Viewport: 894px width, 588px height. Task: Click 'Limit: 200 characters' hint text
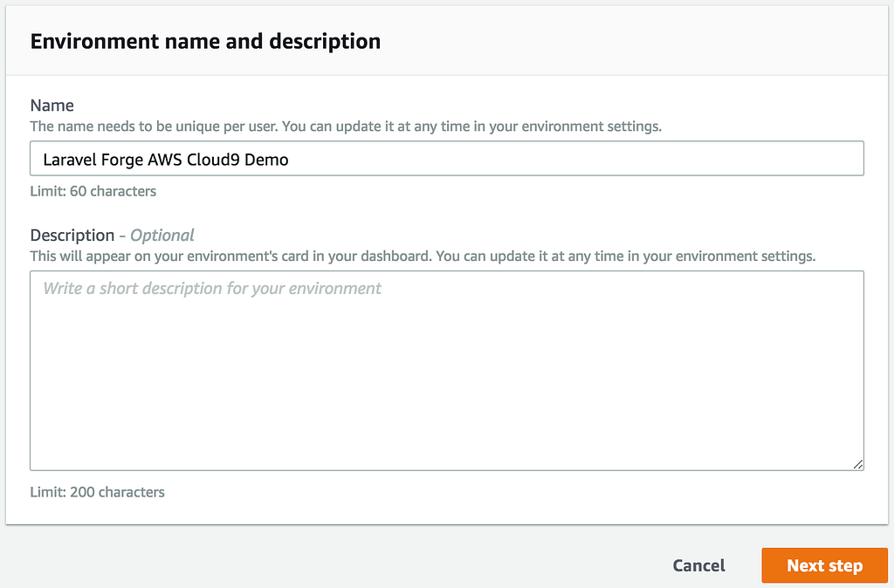[97, 492]
